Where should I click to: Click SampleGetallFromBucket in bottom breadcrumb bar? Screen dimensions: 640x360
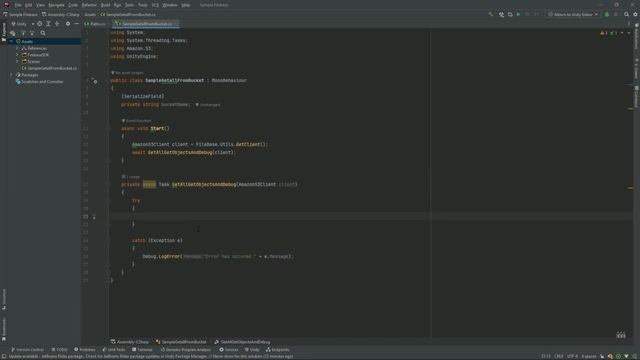pyautogui.click(x=181, y=342)
